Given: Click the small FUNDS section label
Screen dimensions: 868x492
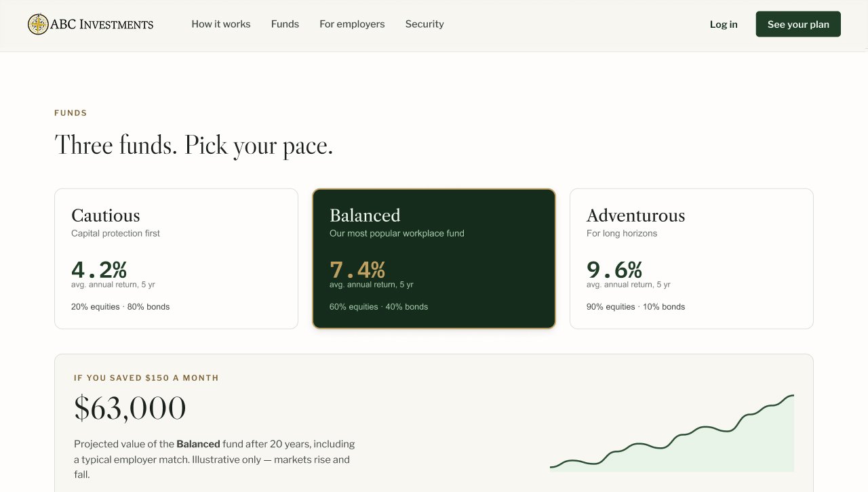Looking at the screenshot, I should [71, 113].
